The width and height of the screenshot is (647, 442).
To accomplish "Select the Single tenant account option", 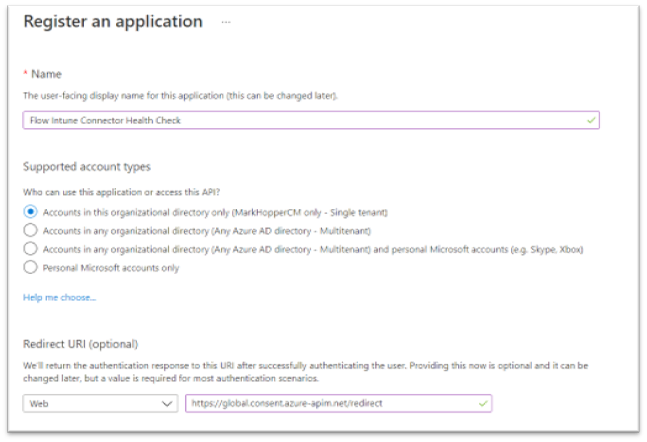I will pos(30,212).
